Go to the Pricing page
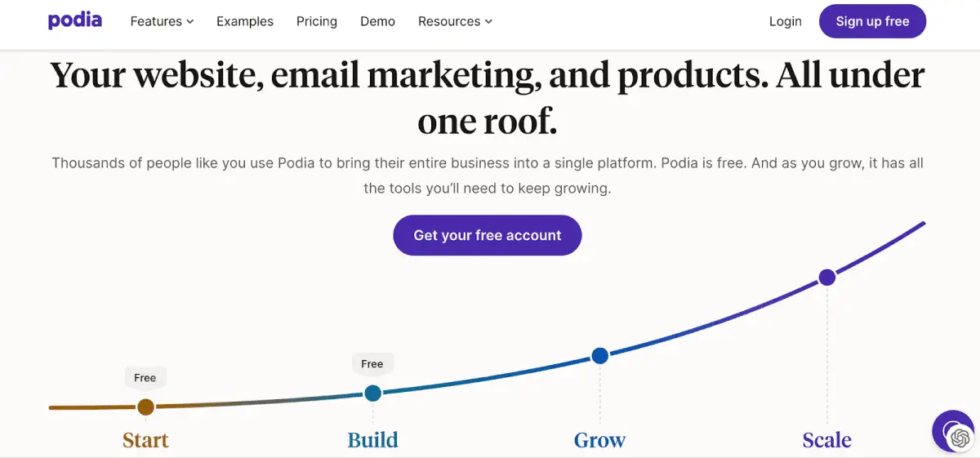980x458 pixels. 317,21
